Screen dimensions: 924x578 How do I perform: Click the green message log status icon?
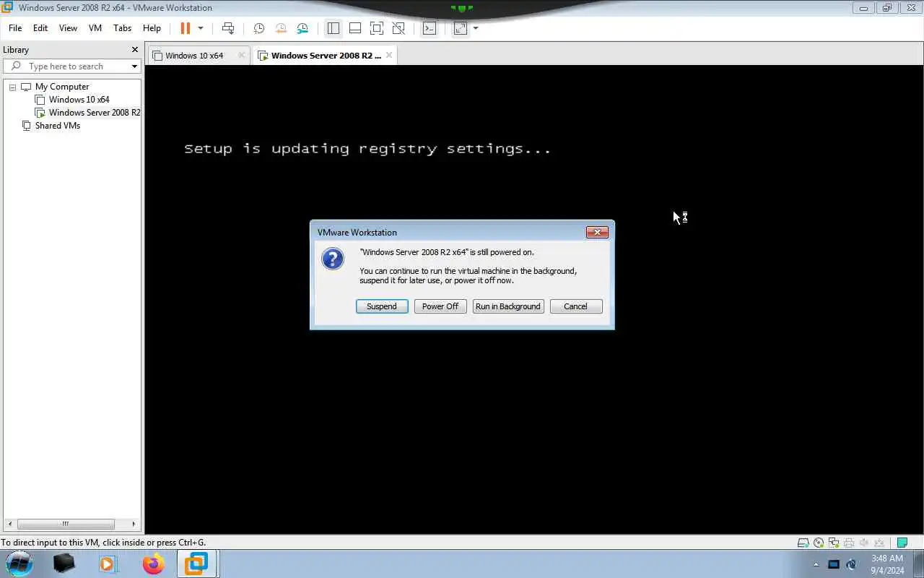pyautogui.click(x=902, y=543)
